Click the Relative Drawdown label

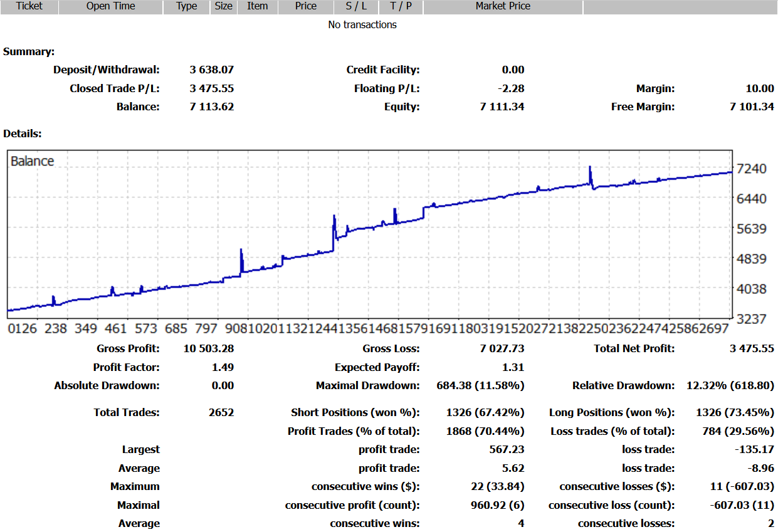(624, 385)
